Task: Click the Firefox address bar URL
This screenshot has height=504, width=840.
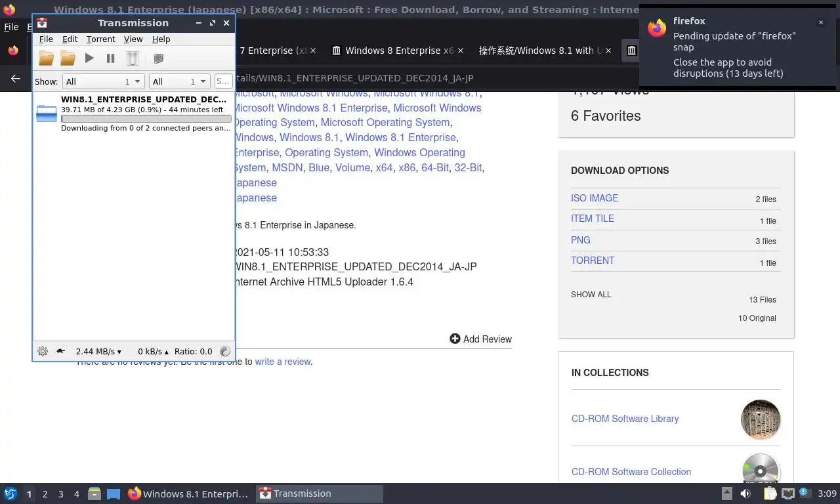Action: tap(354, 78)
